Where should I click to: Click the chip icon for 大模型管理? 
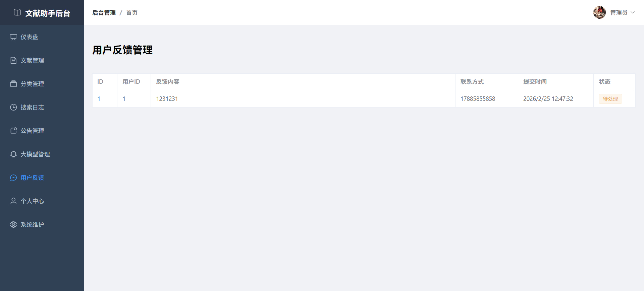point(13,154)
